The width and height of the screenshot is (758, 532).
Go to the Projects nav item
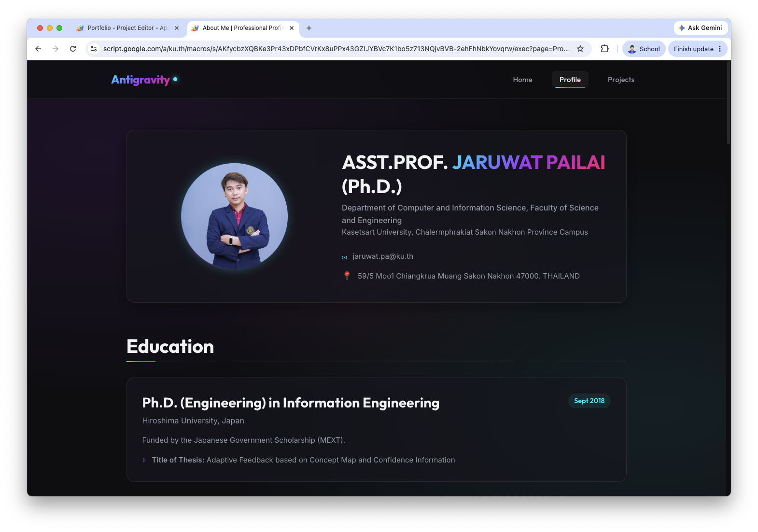click(621, 80)
